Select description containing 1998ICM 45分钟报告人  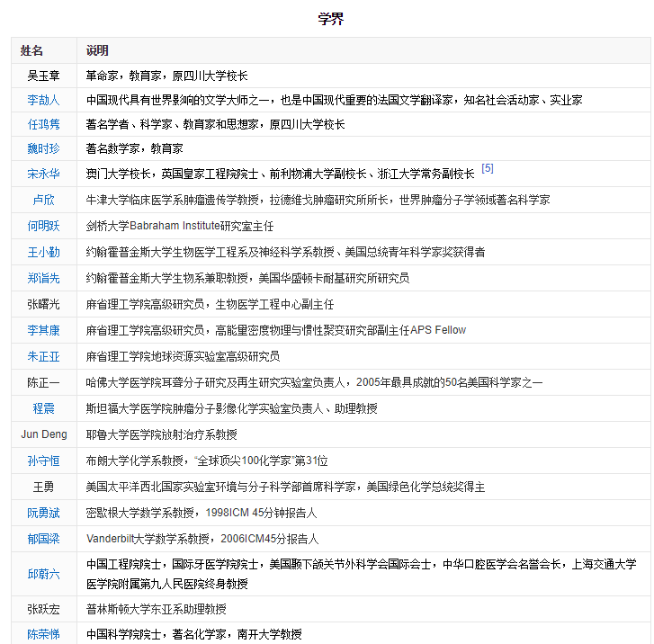click(202, 513)
